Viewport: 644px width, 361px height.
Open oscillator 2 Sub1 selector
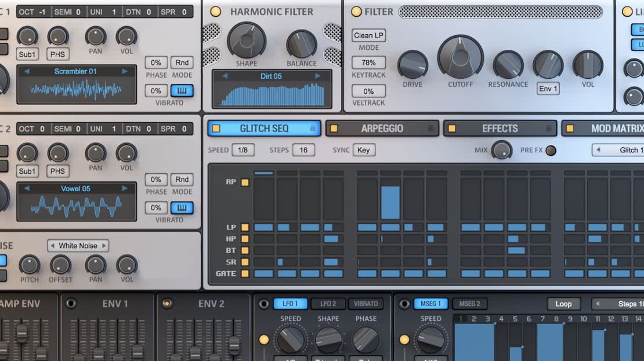point(27,171)
